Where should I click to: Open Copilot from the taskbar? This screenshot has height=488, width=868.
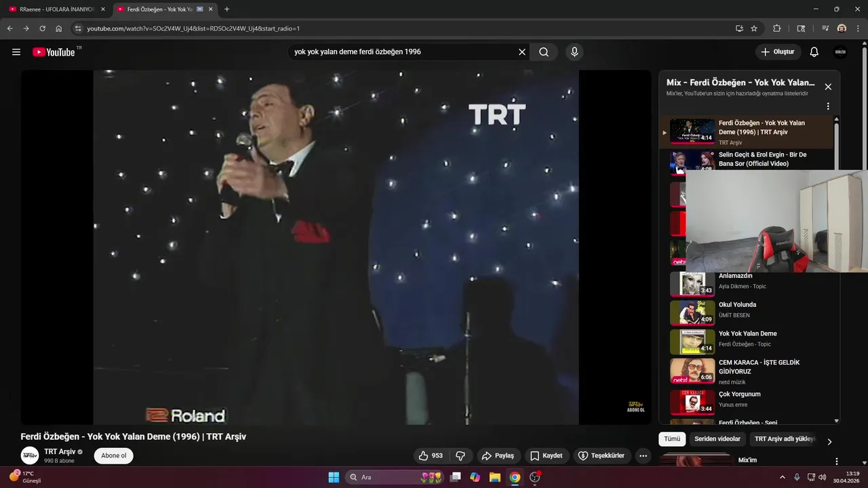475,477
